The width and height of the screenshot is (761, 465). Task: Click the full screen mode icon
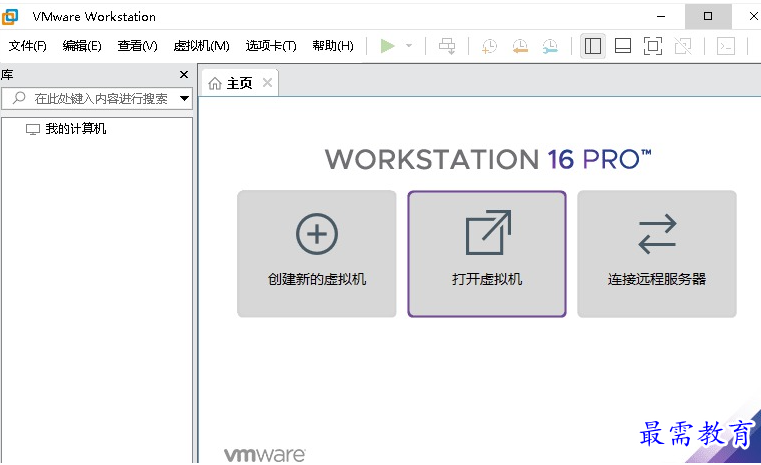coord(653,46)
